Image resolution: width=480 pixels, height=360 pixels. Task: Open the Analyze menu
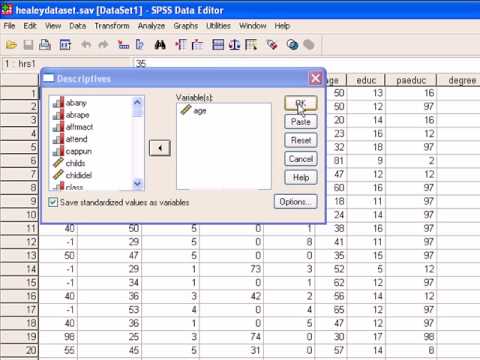coord(151,26)
